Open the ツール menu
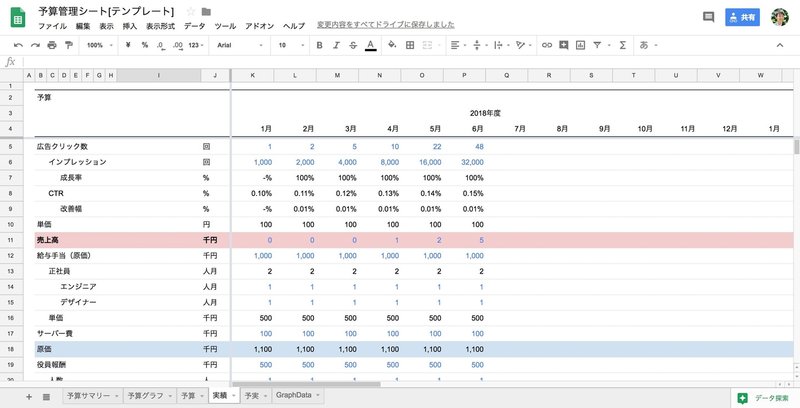This screenshot has width=800, height=408. point(225,26)
